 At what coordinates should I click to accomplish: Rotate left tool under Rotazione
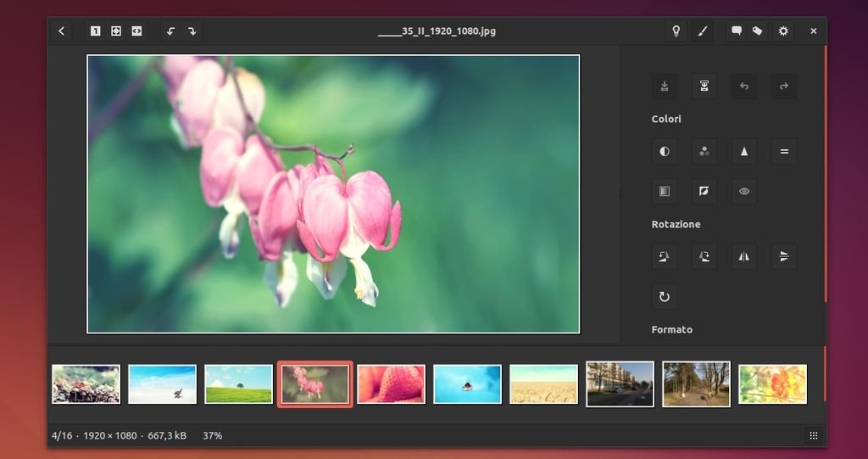pyautogui.click(x=665, y=256)
